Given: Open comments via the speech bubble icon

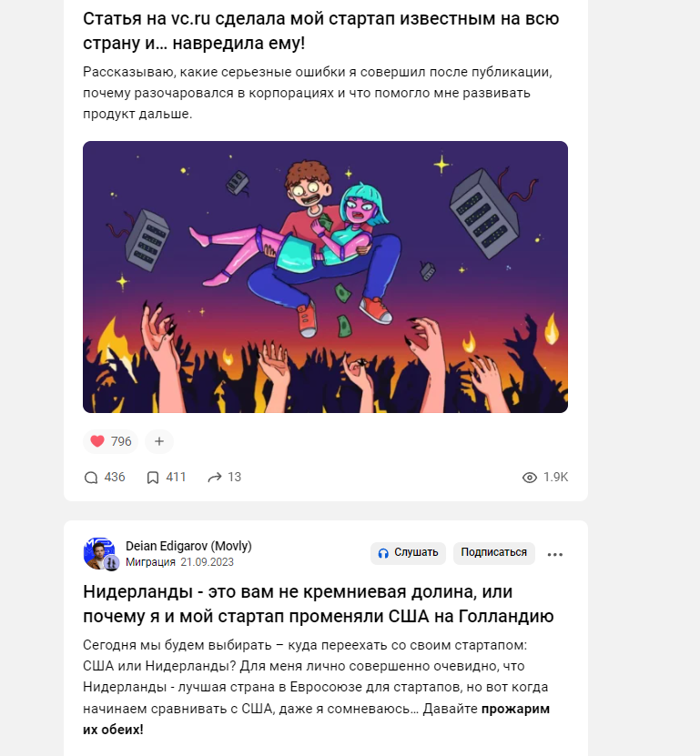Looking at the screenshot, I should point(91,478).
